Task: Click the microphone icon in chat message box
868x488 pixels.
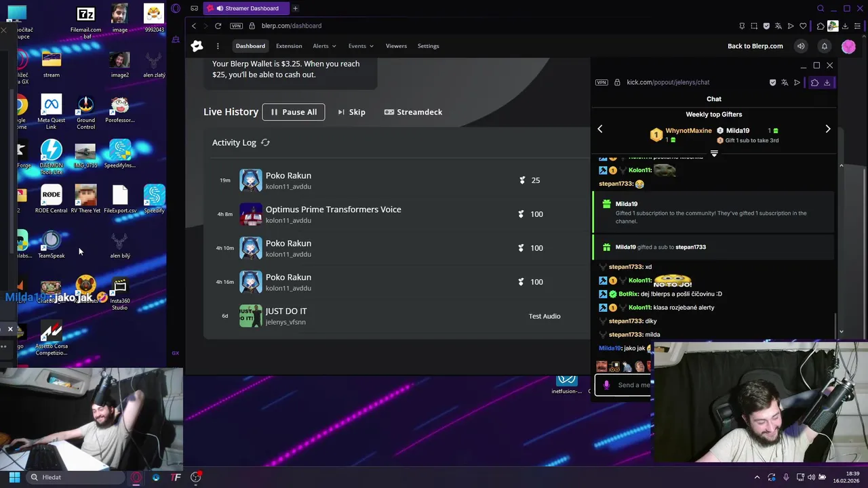Action: click(606, 385)
